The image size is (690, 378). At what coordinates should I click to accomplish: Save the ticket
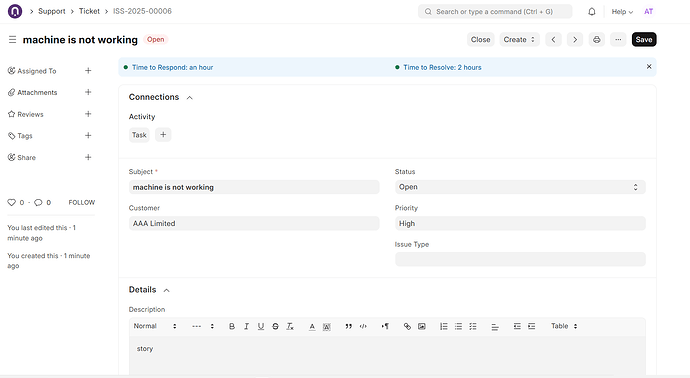click(644, 40)
